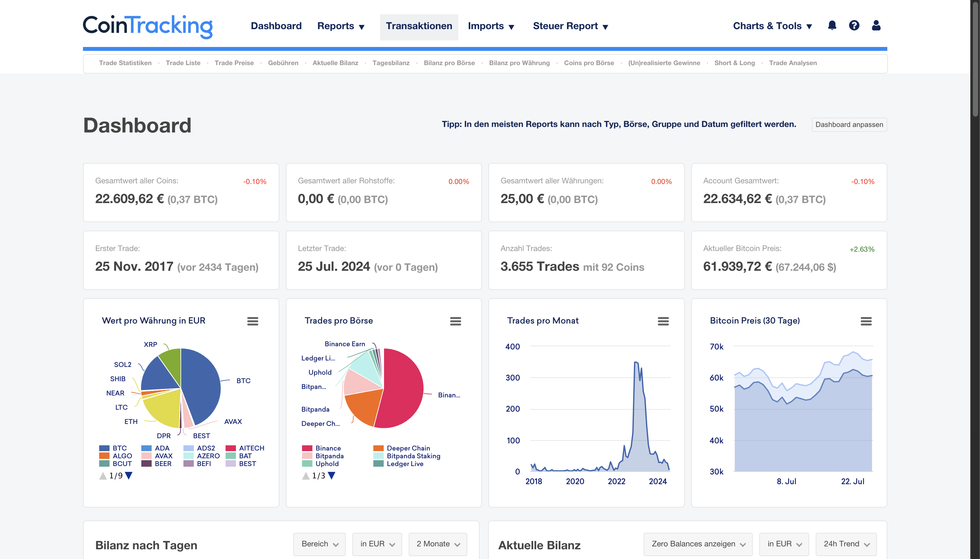Toggle Binance legend entry
Screen dimensions: 980x559
pos(321,448)
